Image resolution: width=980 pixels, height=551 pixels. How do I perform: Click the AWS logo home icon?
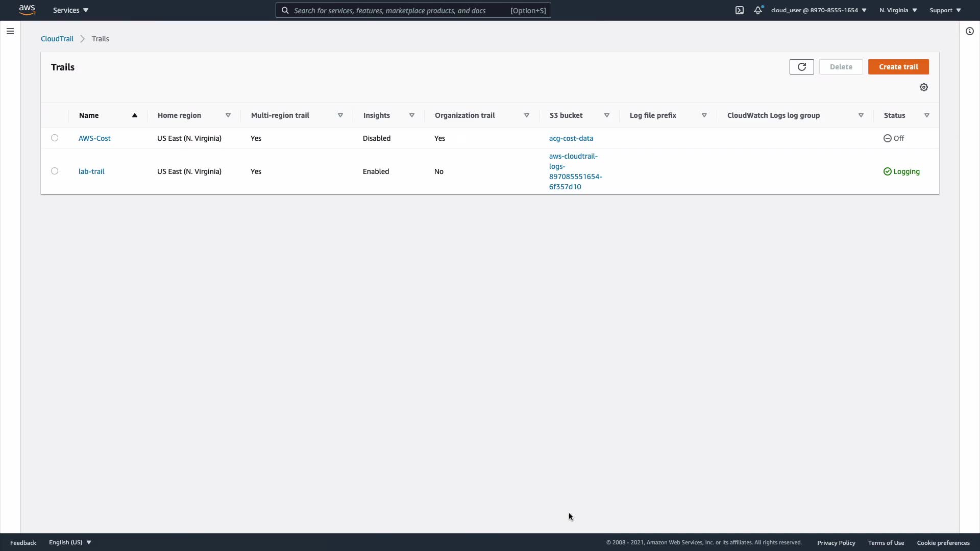pyautogui.click(x=27, y=10)
